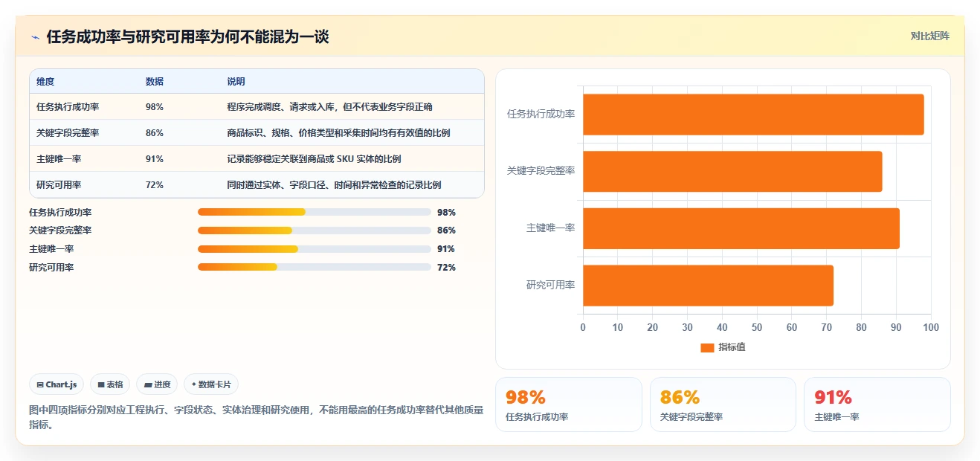Click the 72% value in the table
Image resolution: width=980 pixels, height=461 pixels.
(x=155, y=185)
